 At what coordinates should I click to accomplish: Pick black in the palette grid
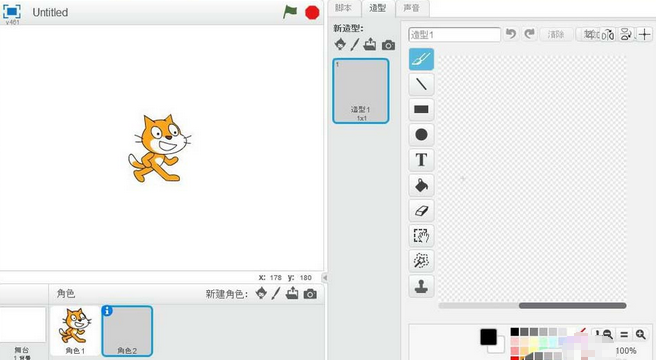click(x=515, y=332)
